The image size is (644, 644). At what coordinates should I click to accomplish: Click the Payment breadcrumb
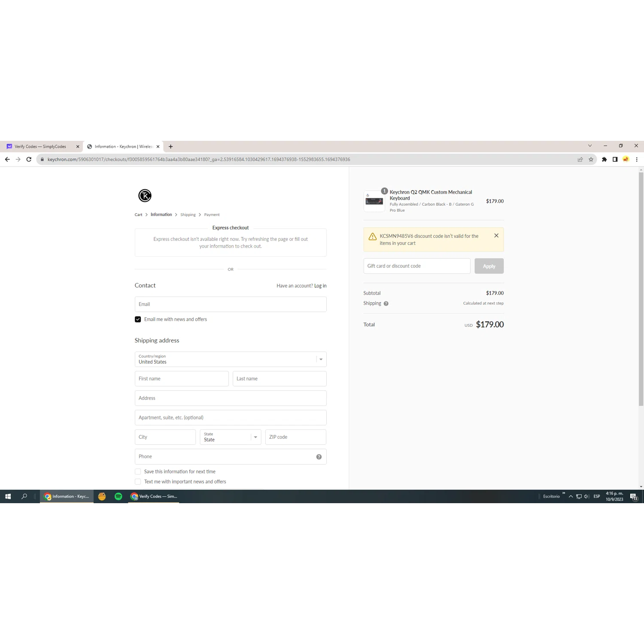(x=212, y=215)
